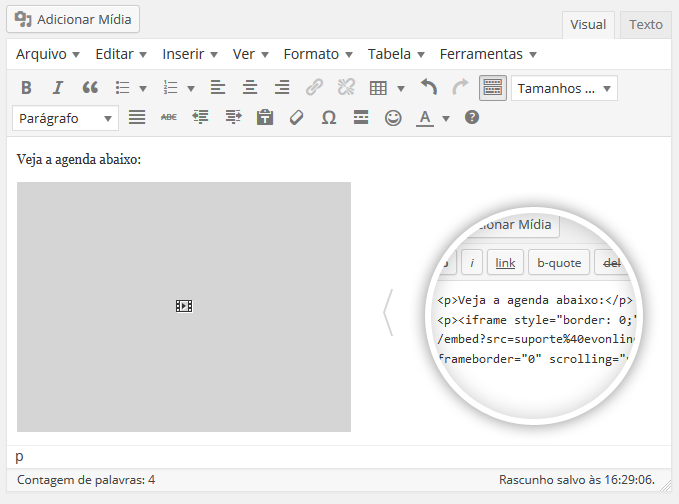
Task: Decrease indent
Action: pos(200,118)
